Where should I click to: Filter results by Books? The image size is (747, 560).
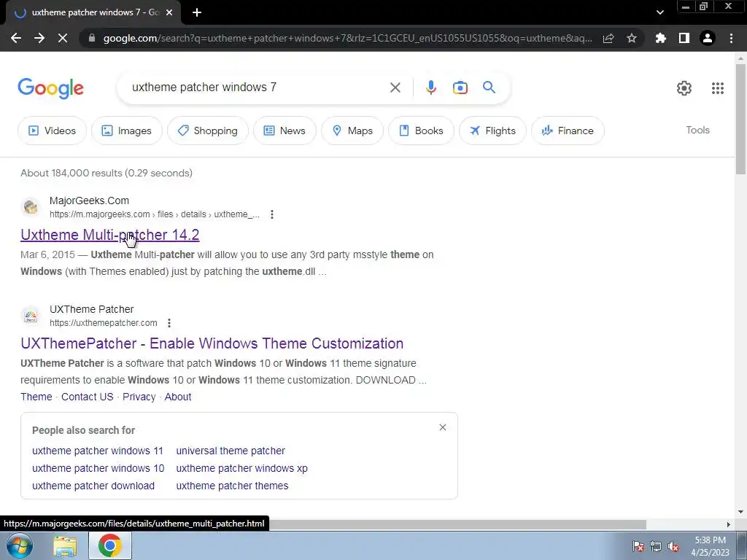click(421, 131)
